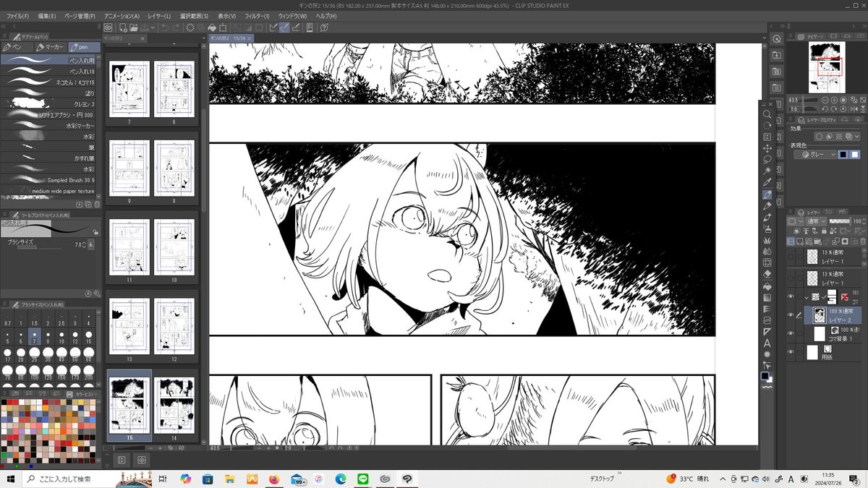Select the active Pen tool in palette
The width and height of the screenshot is (868, 488).
tap(767, 194)
